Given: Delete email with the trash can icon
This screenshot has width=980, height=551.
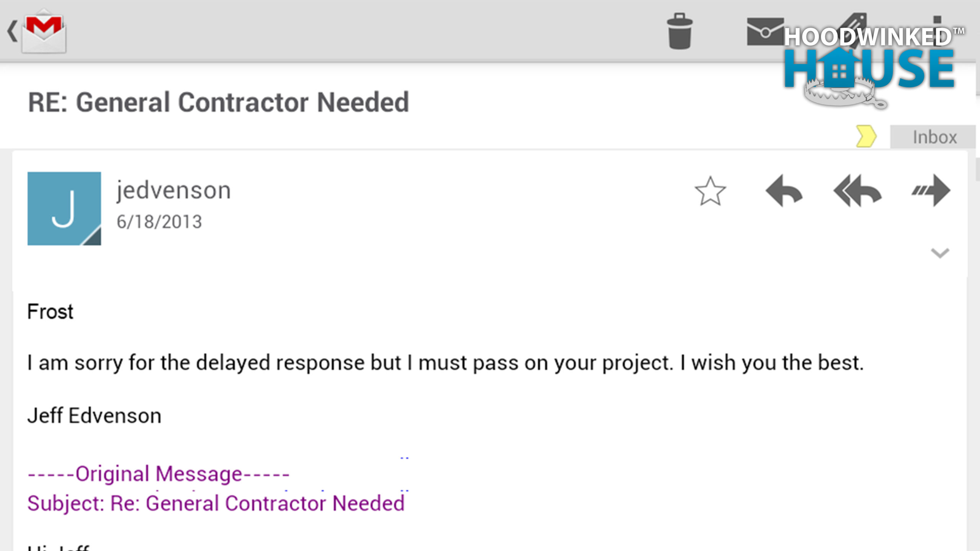Looking at the screenshot, I should [680, 31].
